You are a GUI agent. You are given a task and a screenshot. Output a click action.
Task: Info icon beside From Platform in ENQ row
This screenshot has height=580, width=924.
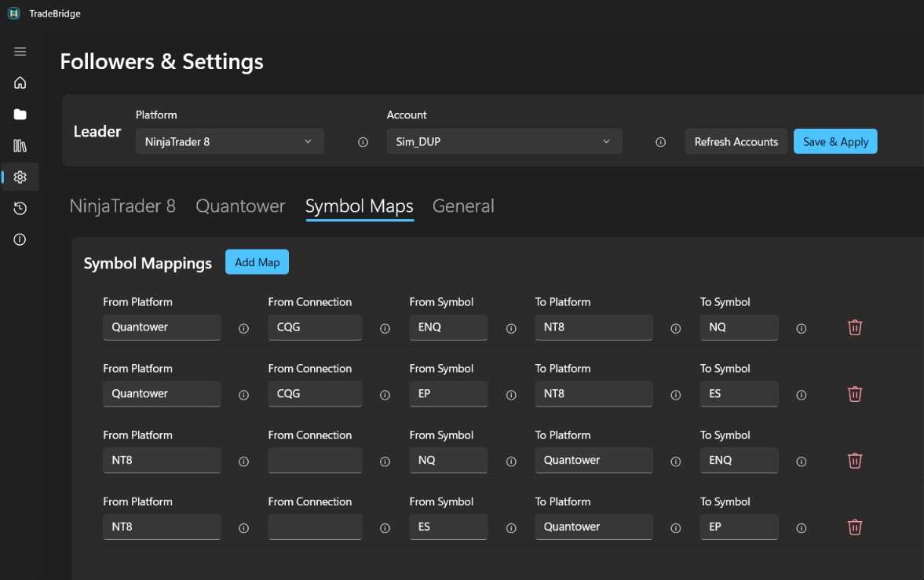coord(243,329)
